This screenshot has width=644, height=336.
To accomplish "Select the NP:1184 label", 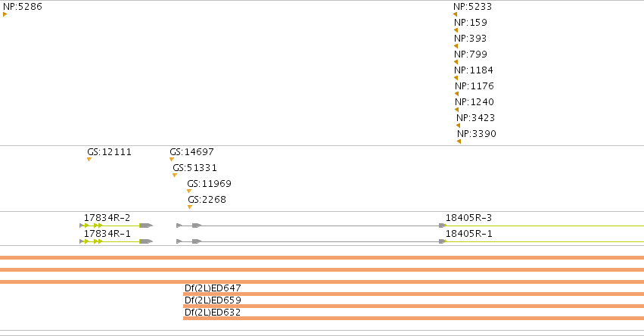I will click(474, 70).
